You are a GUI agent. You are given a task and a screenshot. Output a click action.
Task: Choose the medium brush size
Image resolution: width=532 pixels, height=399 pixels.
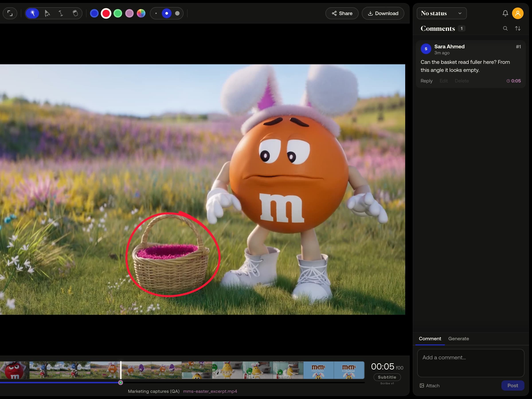point(167,13)
